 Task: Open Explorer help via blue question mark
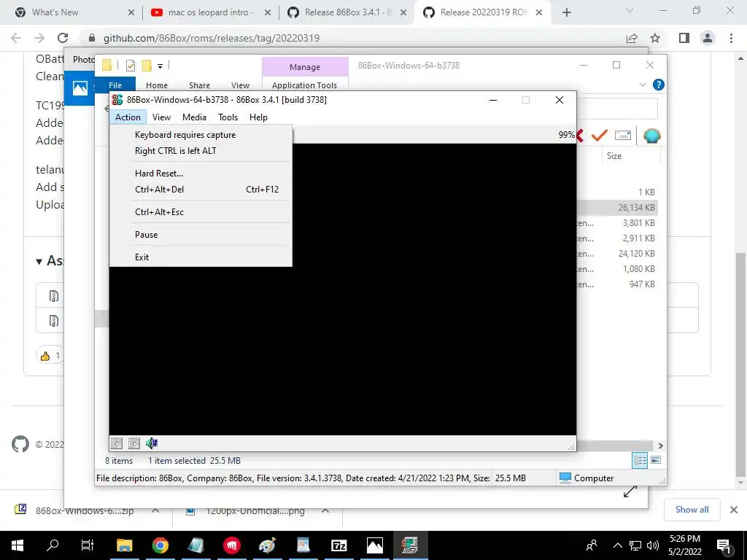[x=659, y=85]
